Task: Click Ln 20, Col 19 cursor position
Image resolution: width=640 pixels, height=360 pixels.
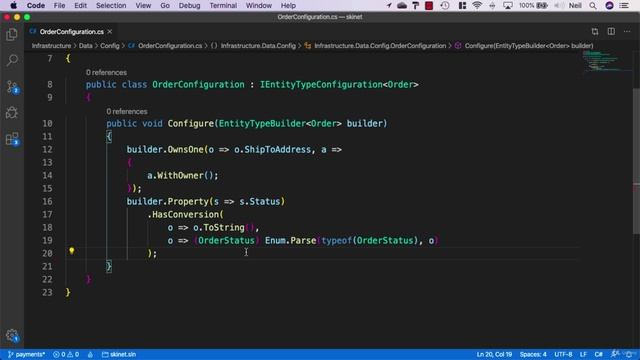Action: (494, 354)
